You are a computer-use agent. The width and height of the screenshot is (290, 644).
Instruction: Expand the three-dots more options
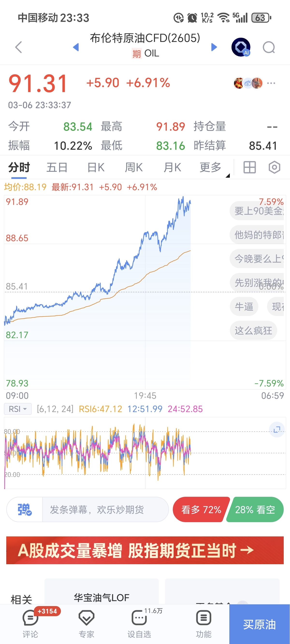271,83
